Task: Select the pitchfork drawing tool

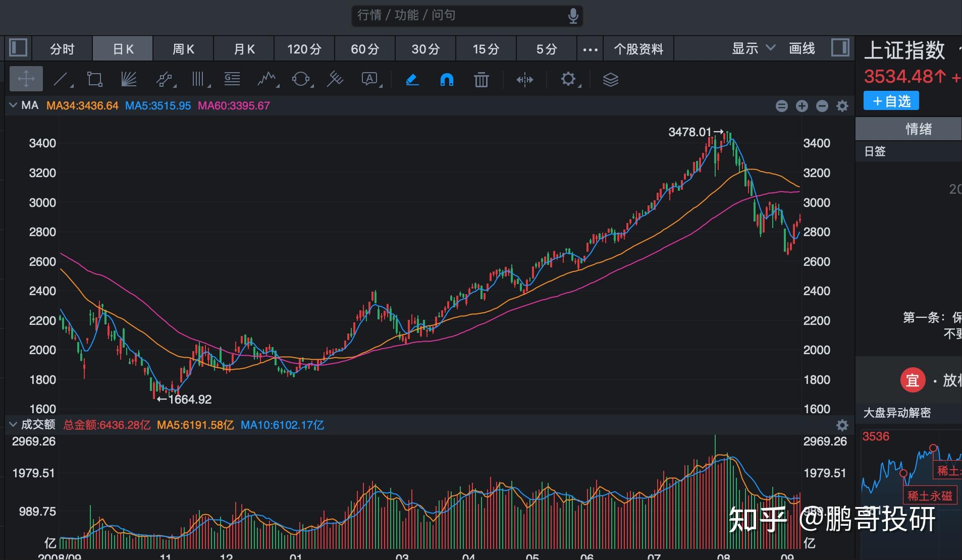Action: pos(335,79)
